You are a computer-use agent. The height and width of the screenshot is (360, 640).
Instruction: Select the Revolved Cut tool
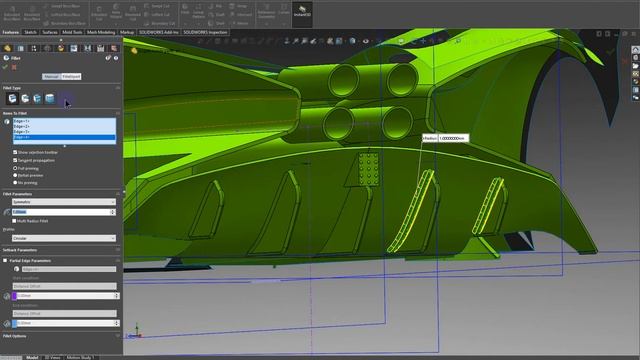(133, 13)
